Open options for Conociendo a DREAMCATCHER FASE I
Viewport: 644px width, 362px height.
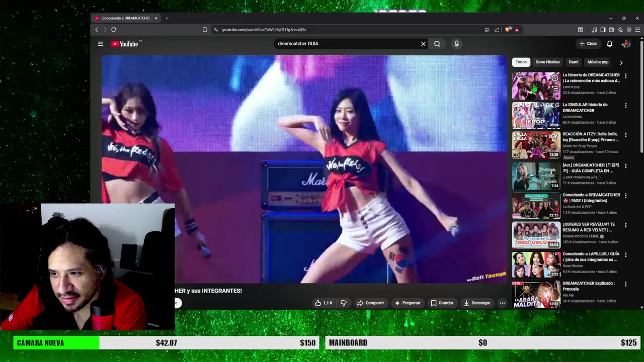click(626, 195)
